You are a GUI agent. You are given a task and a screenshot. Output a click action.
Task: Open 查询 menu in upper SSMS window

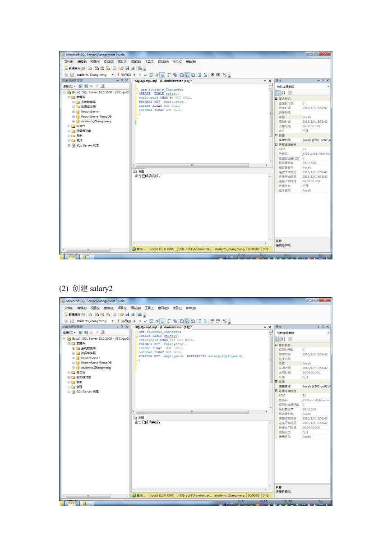coord(109,62)
